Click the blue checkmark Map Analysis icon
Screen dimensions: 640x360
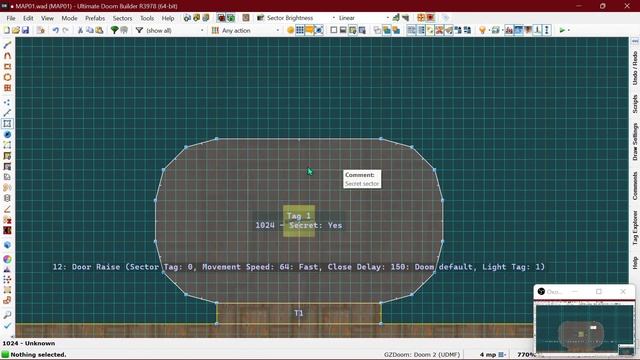(7, 325)
